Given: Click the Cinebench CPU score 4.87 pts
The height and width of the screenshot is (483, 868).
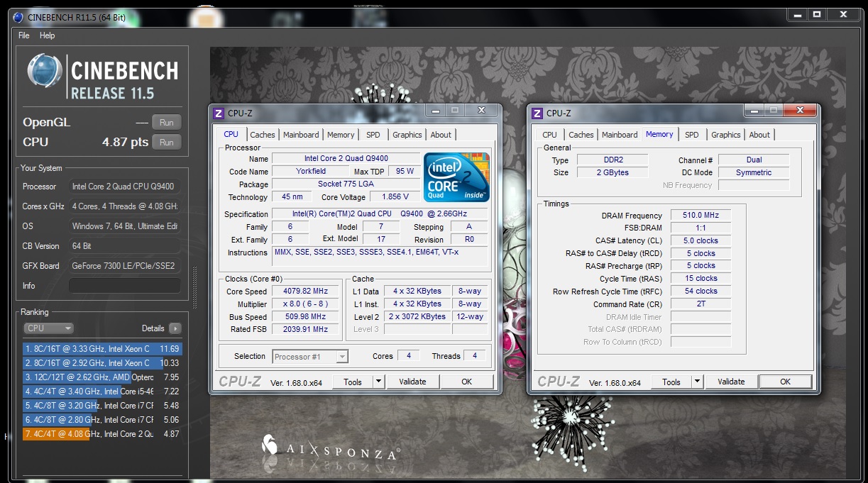Looking at the screenshot, I should [125, 142].
